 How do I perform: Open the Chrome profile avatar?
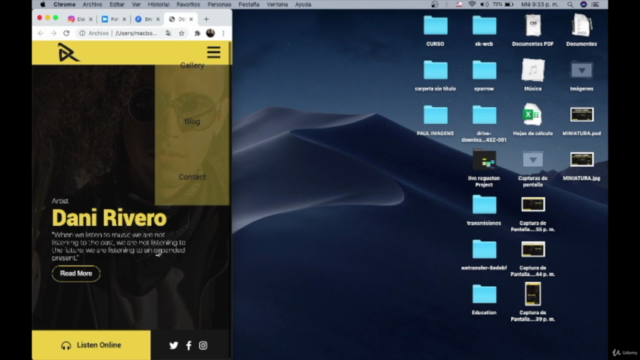(x=210, y=33)
